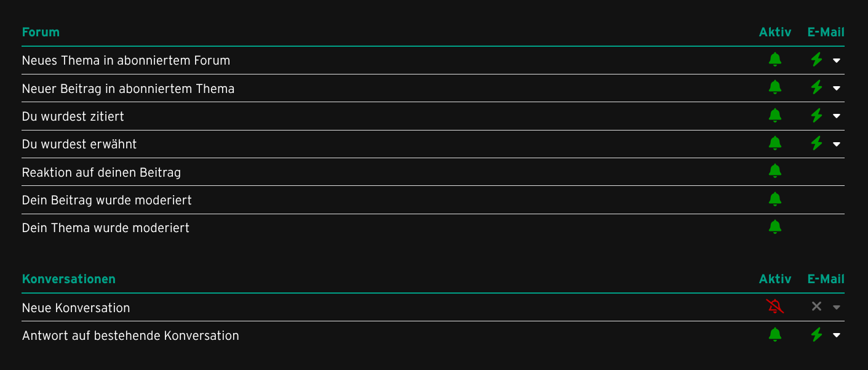Open email dropdown for 'Neue Konversation'
The width and height of the screenshot is (868, 370).
tap(837, 307)
